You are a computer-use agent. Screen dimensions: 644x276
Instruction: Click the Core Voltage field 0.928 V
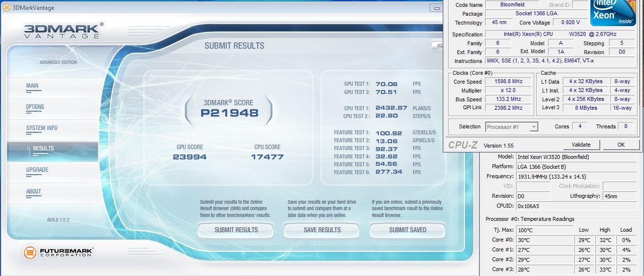570,23
